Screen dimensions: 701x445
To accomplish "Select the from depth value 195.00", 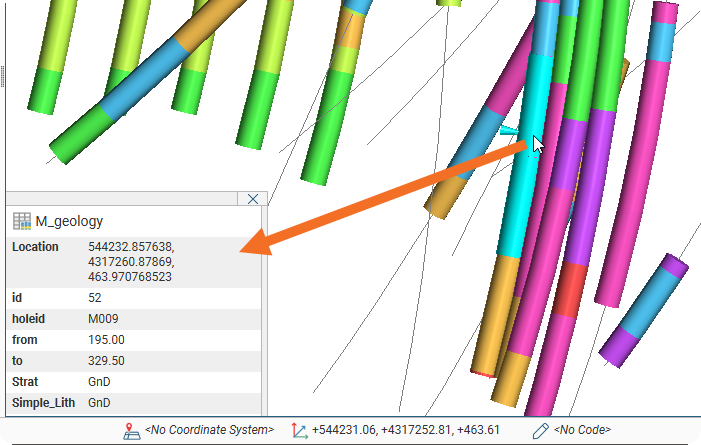I will [106, 340].
